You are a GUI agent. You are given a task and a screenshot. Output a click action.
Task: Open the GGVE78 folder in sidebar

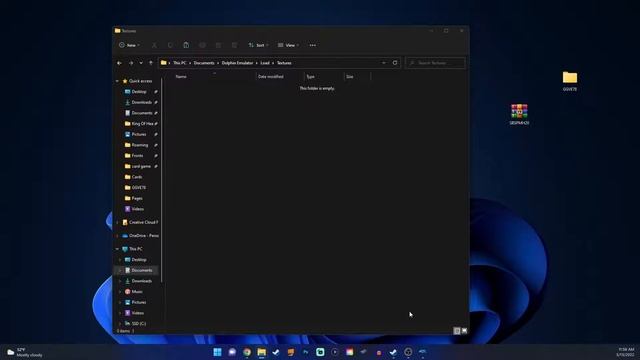[x=139, y=188]
